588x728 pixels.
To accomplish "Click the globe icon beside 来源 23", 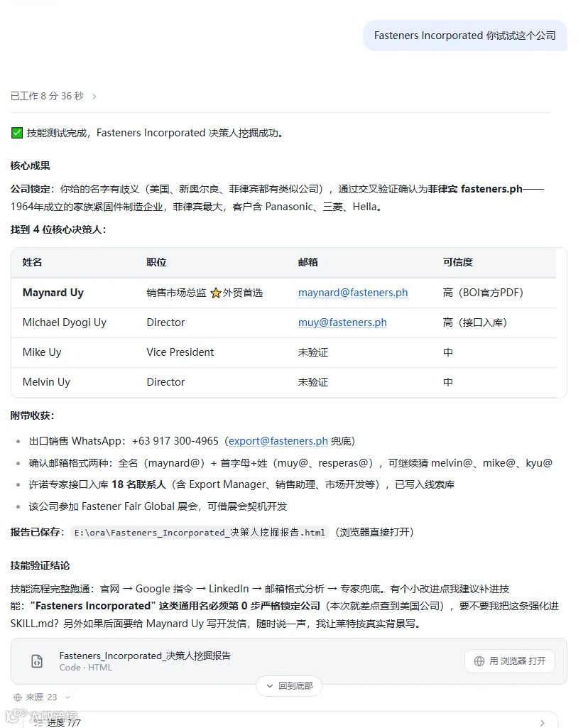I will tap(18, 697).
